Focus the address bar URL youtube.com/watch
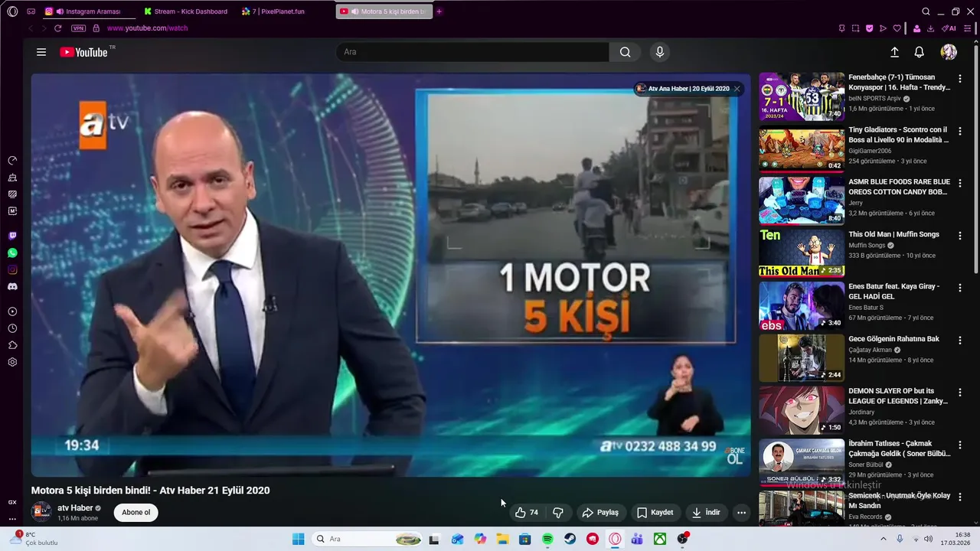The image size is (980, 551). 147,28
